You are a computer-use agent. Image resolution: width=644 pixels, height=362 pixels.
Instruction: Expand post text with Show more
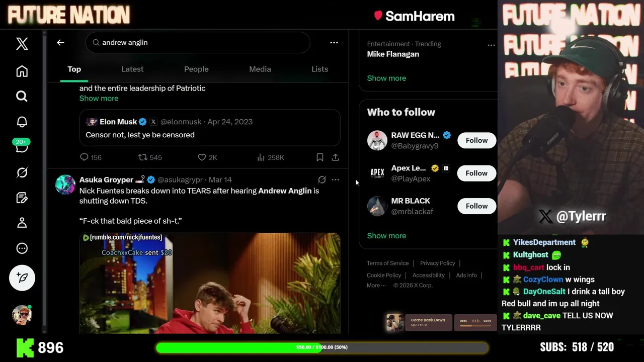(99, 98)
